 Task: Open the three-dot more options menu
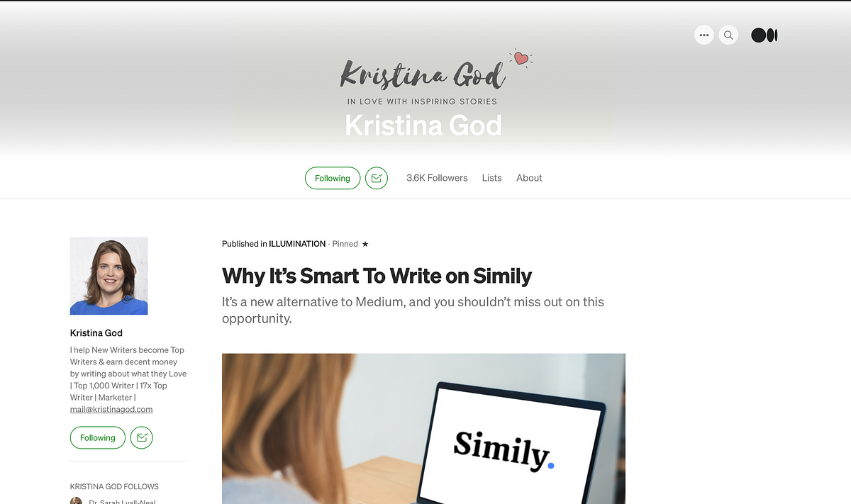(703, 35)
